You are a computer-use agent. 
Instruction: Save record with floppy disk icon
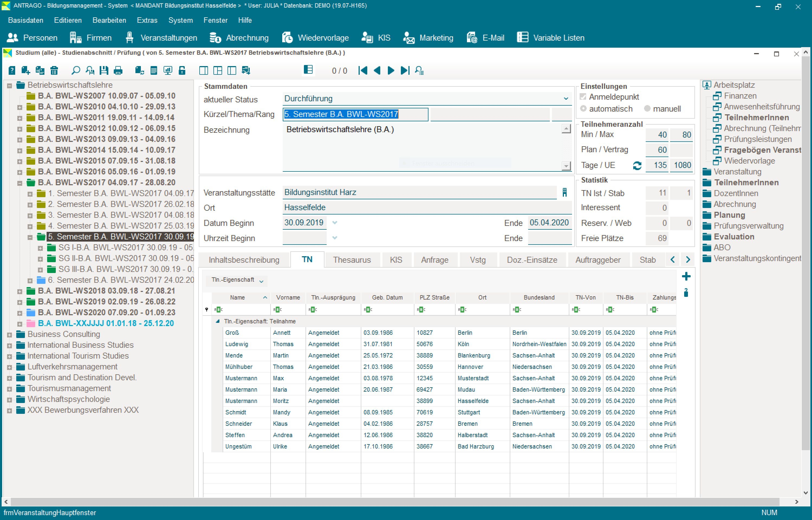point(104,71)
